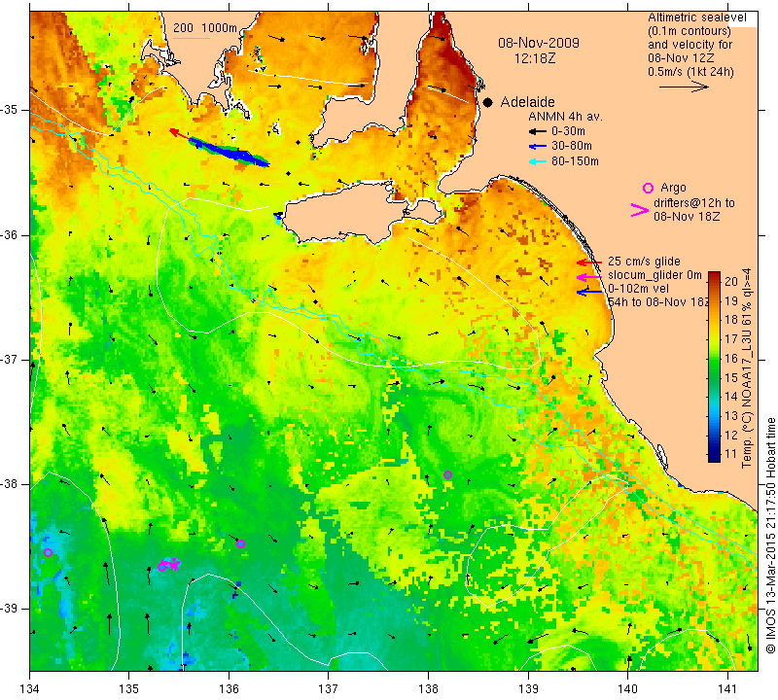Click the blue 0-102m vel arrow
The width and height of the screenshot is (778, 700).
[x=589, y=292]
